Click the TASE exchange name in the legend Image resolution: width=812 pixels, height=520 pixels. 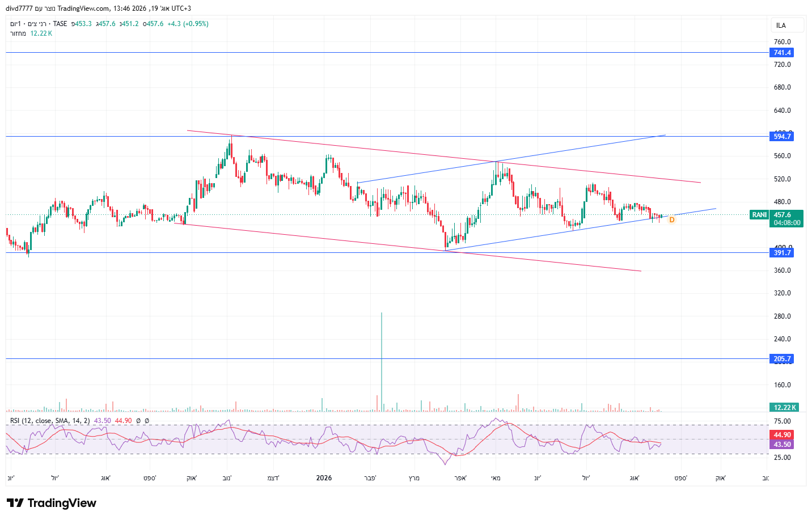(60, 24)
